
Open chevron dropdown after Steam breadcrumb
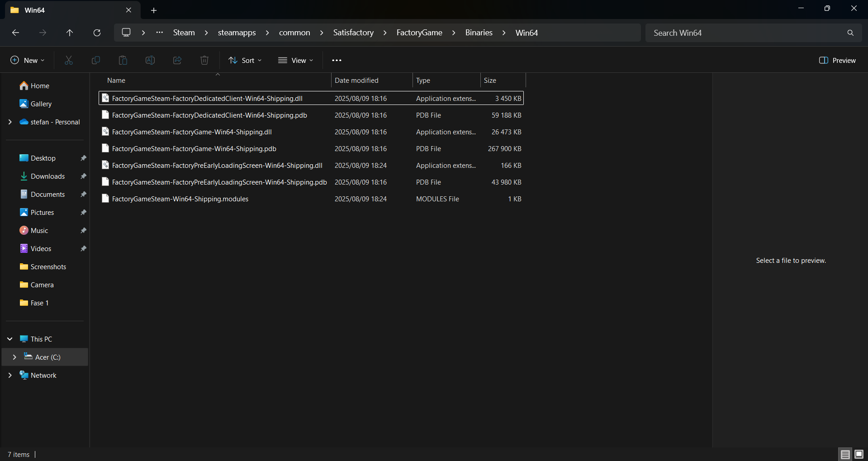pos(206,33)
